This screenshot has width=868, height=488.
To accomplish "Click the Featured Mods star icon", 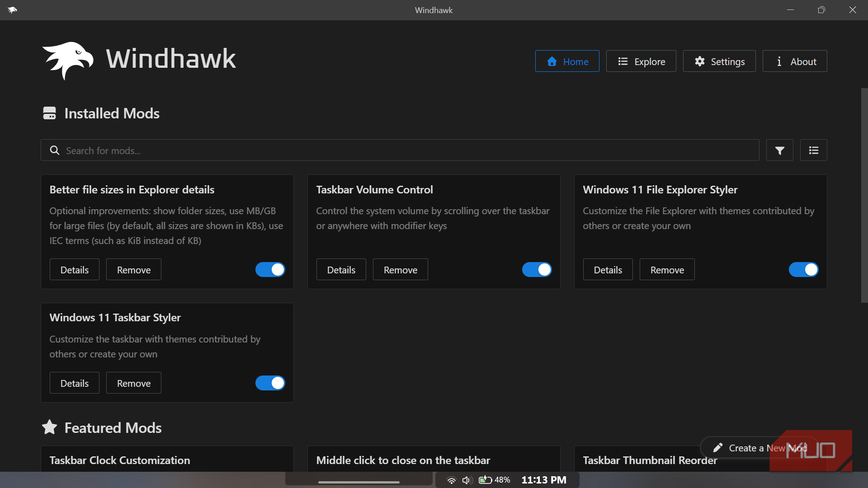I will point(49,427).
